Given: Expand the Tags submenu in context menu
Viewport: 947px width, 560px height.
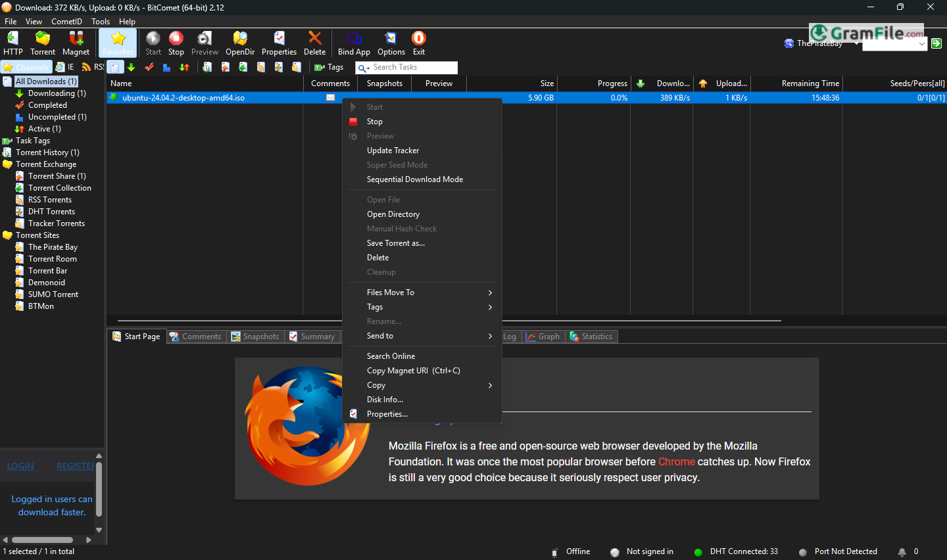Looking at the screenshot, I should tap(422, 307).
